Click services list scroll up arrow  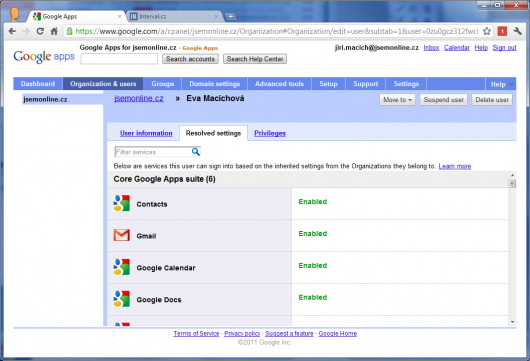point(512,175)
